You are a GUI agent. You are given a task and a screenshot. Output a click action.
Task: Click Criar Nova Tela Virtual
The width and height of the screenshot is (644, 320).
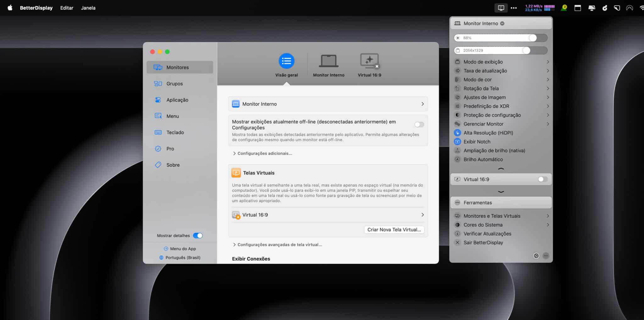click(394, 229)
